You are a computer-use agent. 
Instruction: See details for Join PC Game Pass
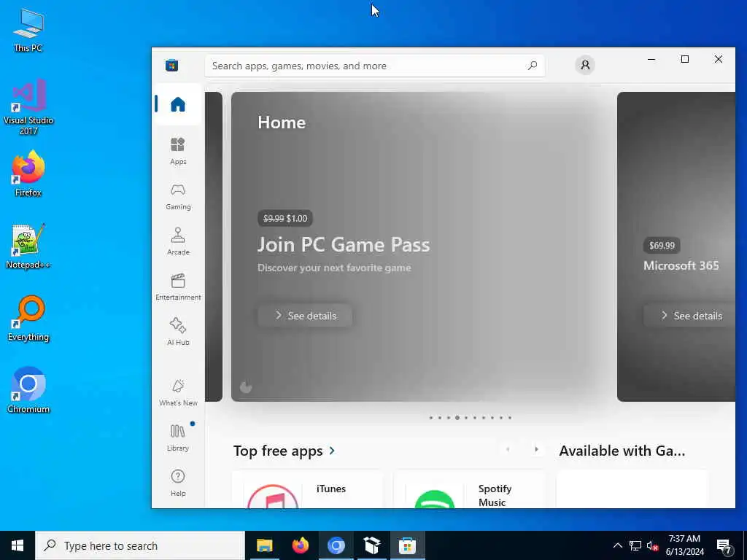305,316
